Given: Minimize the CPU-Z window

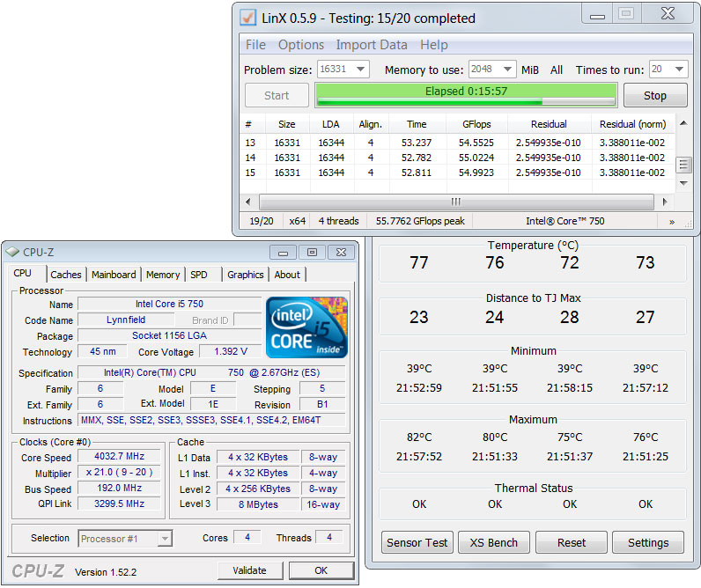Looking at the screenshot, I should 283,253.
